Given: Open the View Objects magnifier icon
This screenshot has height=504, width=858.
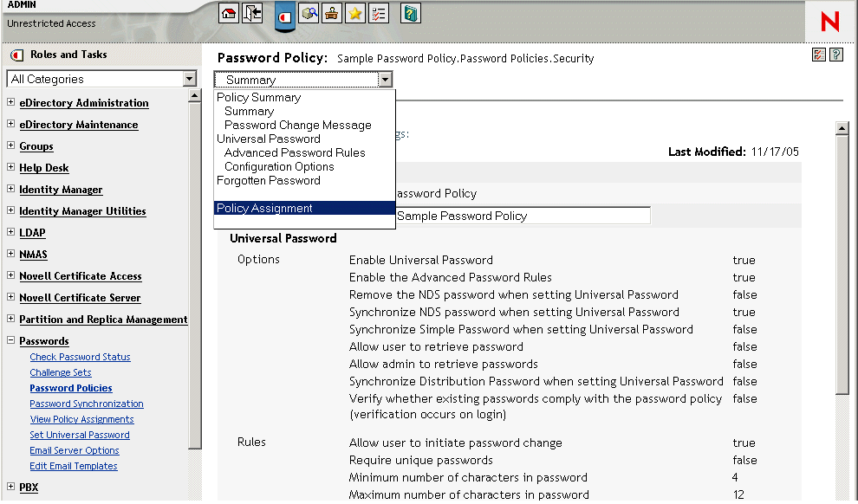Looking at the screenshot, I should point(309,13).
